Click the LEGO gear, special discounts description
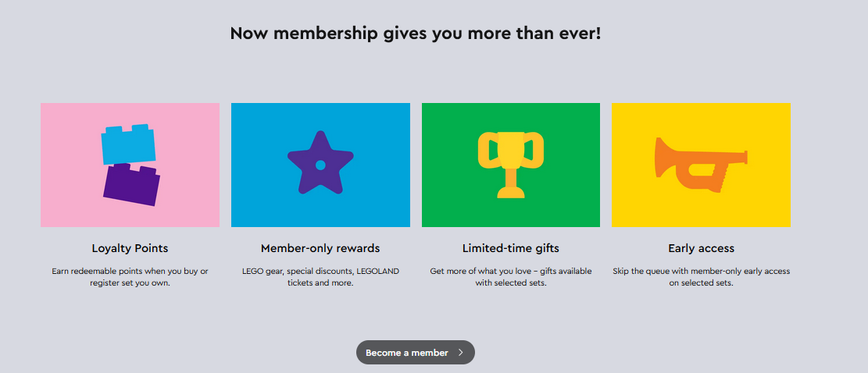The height and width of the screenshot is (373, 868). click(320, 277)
